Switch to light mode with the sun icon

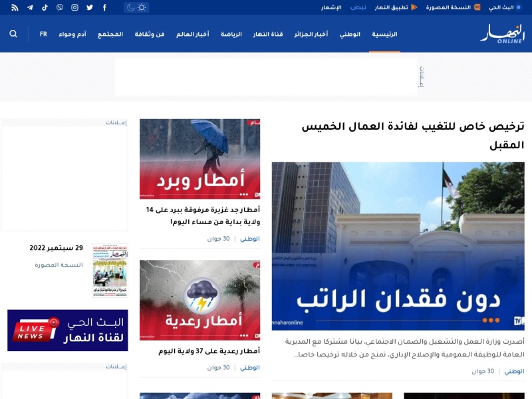[x=142, y=7]
